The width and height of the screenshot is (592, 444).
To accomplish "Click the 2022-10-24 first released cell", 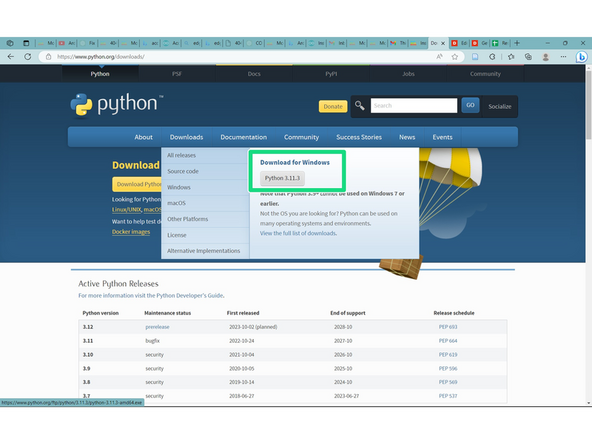I will [242, 341].
